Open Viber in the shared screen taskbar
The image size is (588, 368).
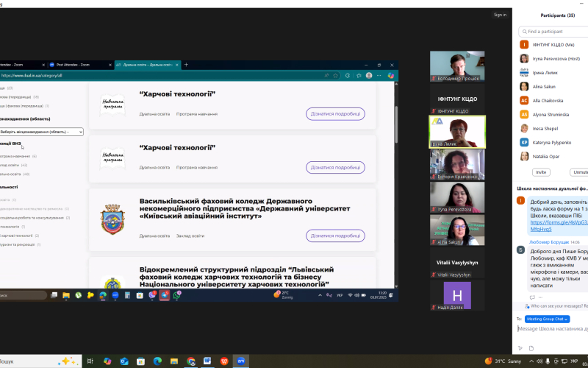152,295
